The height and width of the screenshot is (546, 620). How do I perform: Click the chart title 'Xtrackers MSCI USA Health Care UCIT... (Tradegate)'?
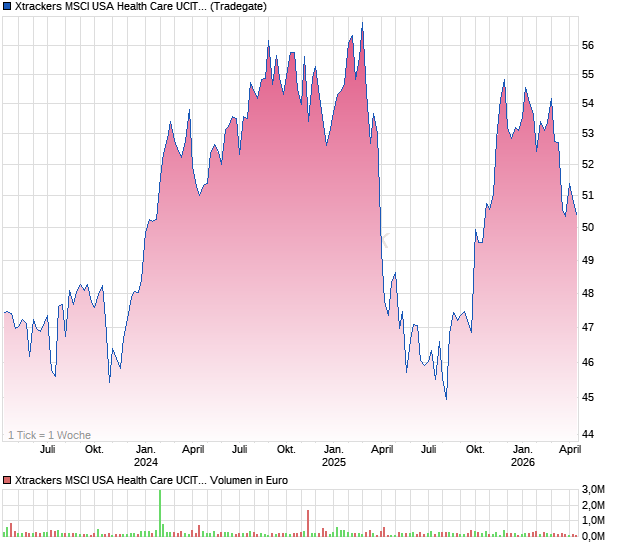[140, 6]
